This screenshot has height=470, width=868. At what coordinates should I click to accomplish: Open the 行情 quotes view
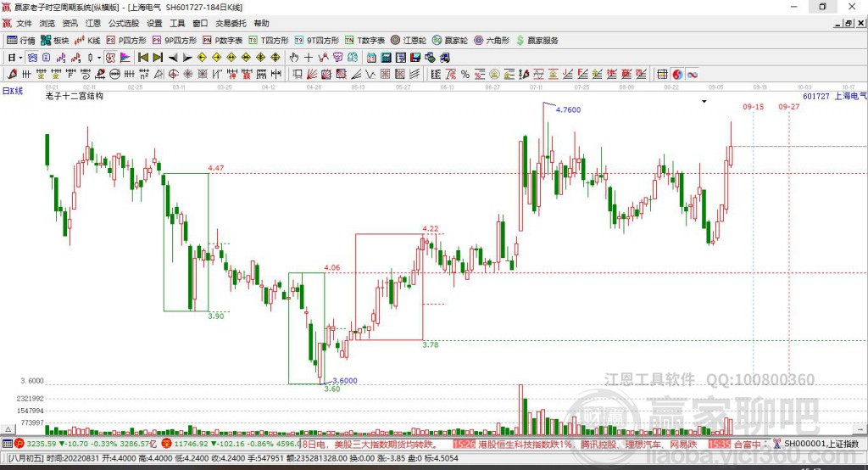click(x=21, y=41)
